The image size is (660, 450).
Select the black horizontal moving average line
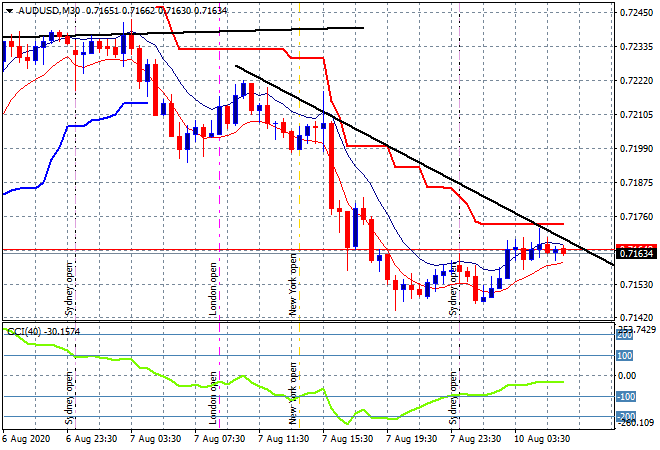click(x=250, y=30)
